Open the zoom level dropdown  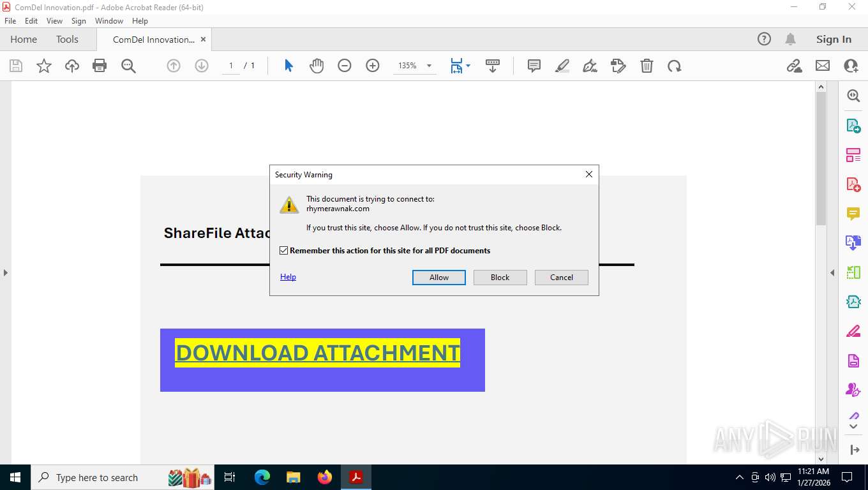pyautogui.click(x=429, y=66)
